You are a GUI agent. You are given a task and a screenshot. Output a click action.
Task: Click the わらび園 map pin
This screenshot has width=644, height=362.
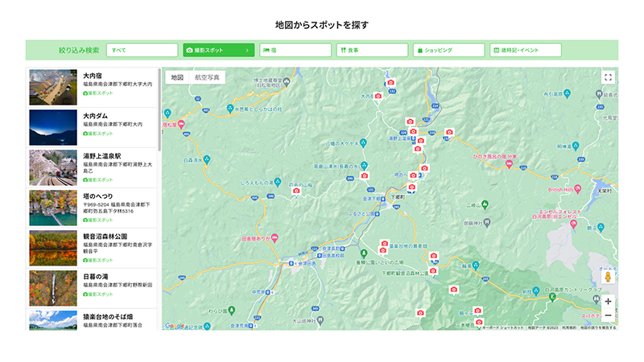point(232,311)
